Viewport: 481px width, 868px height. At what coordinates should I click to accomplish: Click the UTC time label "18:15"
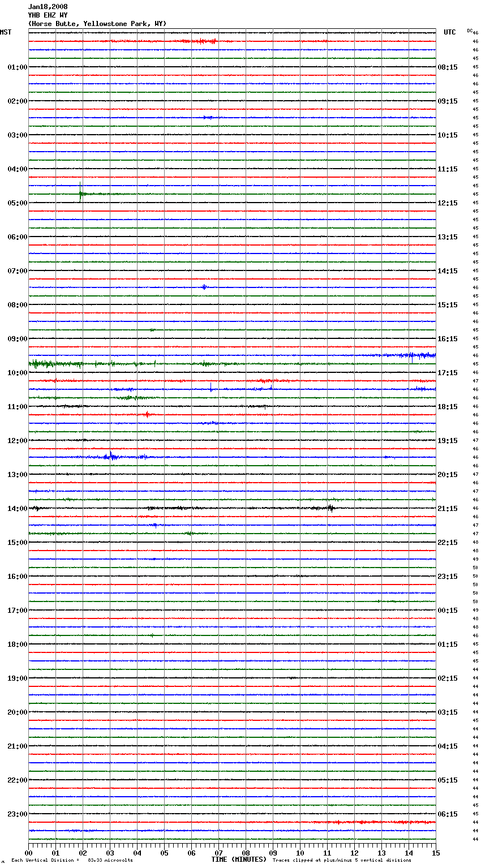tap(448, 407)
